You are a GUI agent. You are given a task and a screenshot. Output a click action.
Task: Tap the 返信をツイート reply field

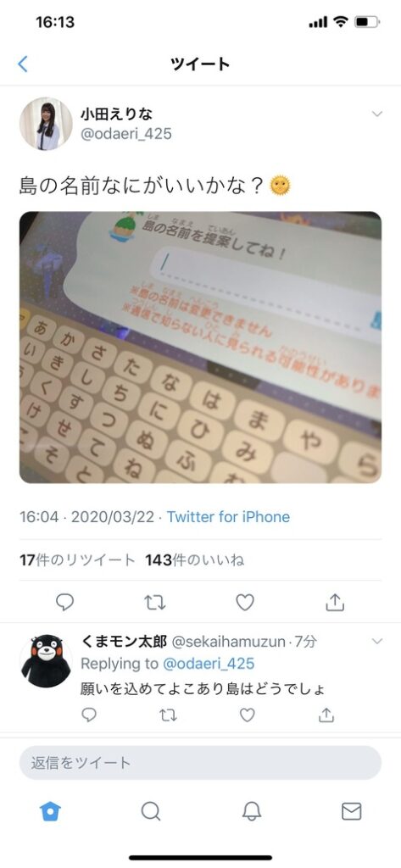[200, 763]
